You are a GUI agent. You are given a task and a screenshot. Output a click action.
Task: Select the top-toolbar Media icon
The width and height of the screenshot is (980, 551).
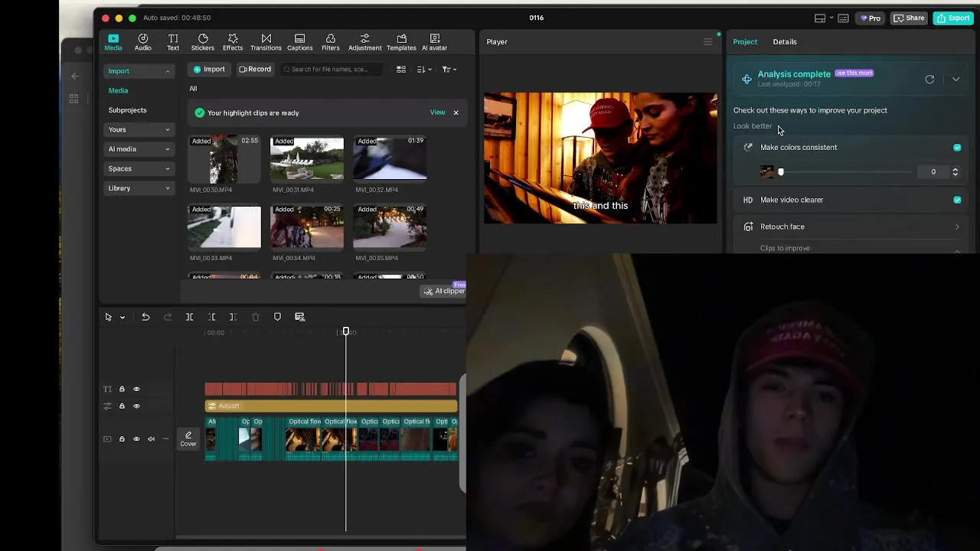(x=113, y=42)
